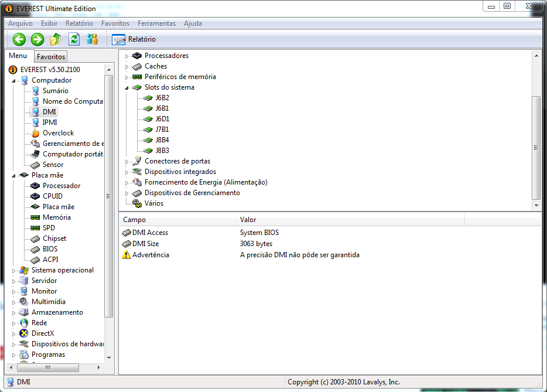Click the Overclock flame icon

[x=35, y=133]
